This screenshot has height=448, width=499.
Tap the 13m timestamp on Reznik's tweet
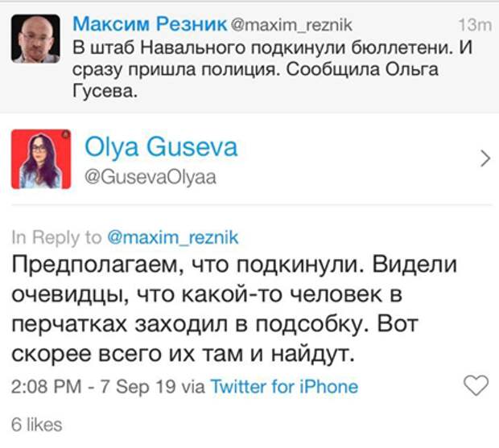(x=475, y=25)
